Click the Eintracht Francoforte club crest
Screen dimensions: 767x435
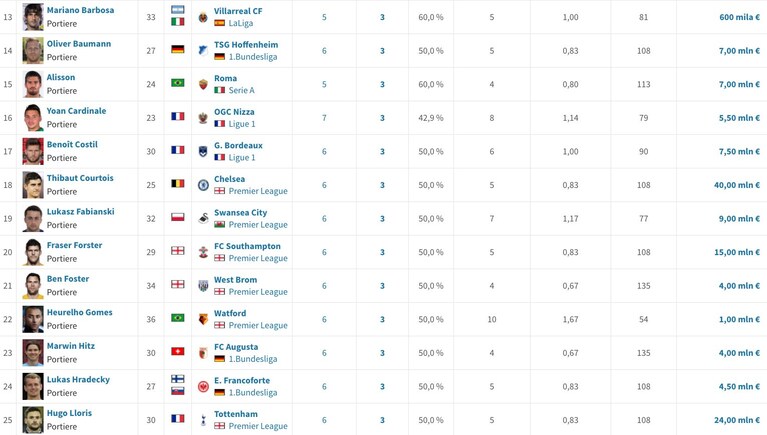click(203, 387)
